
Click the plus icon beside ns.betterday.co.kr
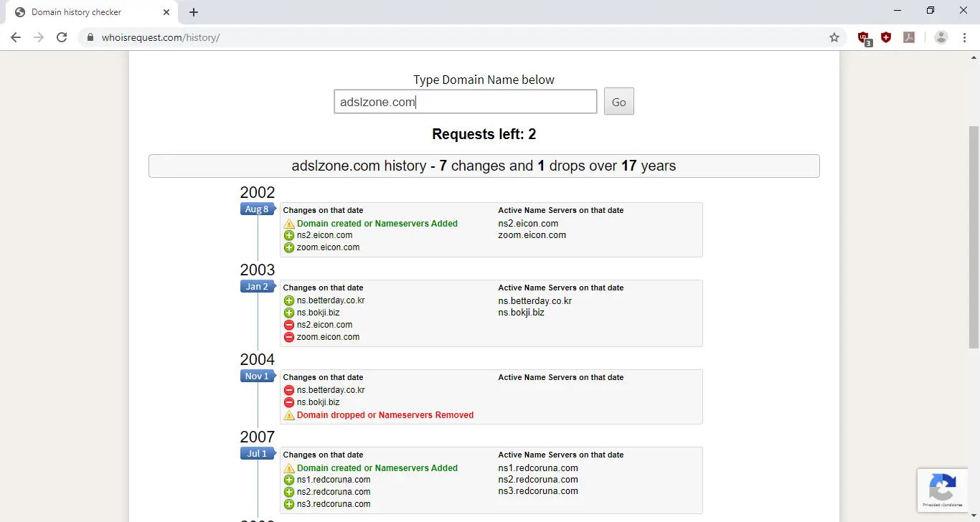[x=289, y=301]
